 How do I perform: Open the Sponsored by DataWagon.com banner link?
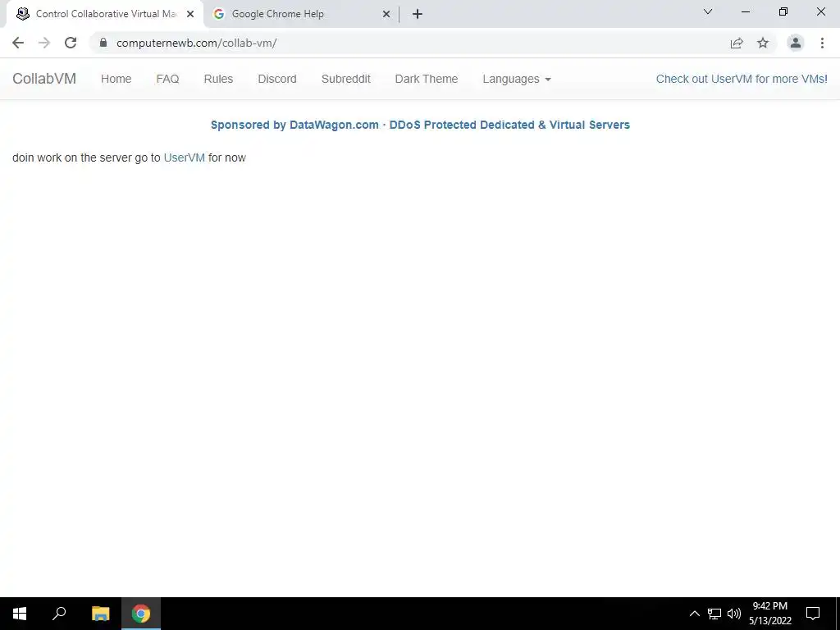[420, 125]
